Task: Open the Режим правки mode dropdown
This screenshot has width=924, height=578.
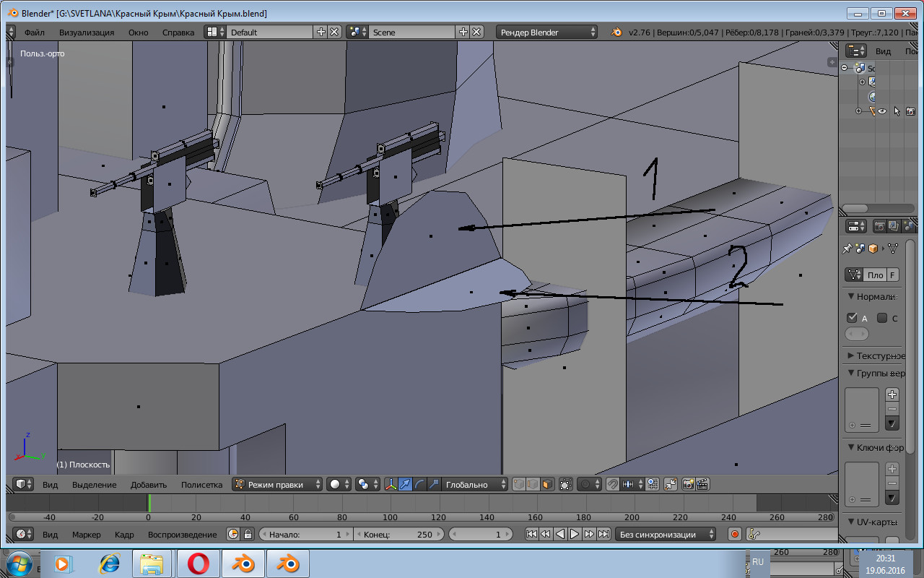Action: tap(278, 485)
